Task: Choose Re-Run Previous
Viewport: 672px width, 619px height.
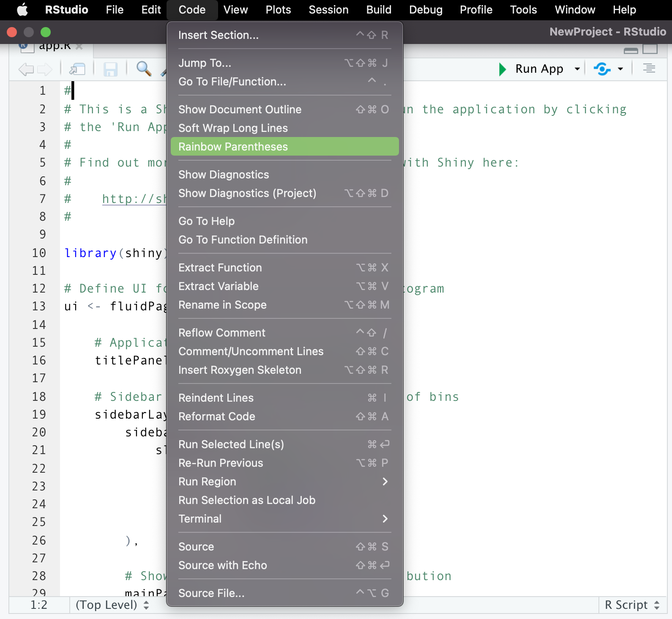Action: point(285,463)
